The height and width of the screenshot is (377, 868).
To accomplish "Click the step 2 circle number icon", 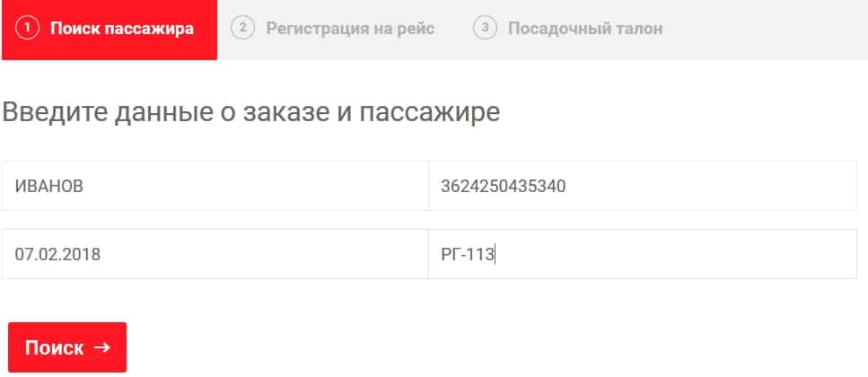I will pyautogui.click(x=241, y=29).
